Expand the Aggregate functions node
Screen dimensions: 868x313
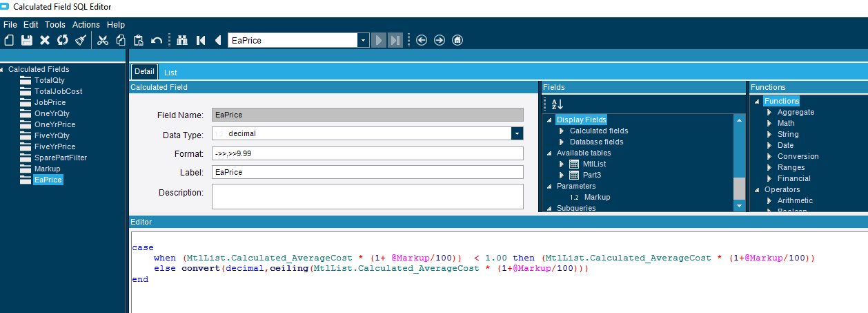tap(769, 112)
